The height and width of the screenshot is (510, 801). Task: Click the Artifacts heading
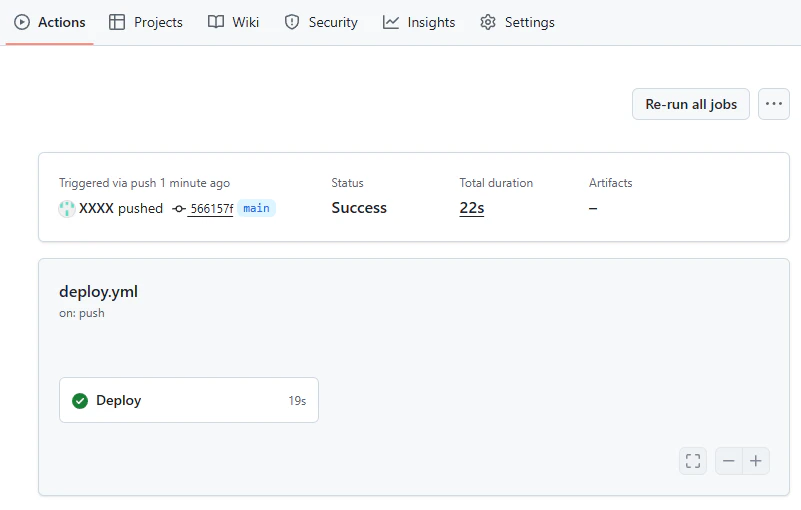610,183
